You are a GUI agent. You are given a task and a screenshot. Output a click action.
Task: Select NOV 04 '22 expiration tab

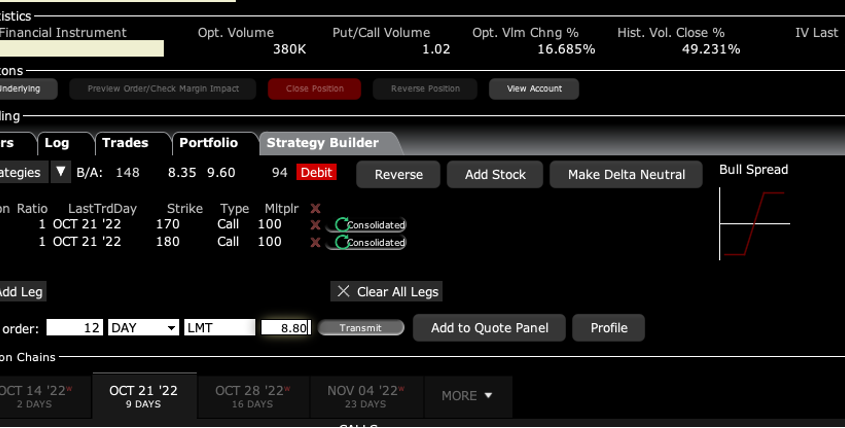[366, 396]
